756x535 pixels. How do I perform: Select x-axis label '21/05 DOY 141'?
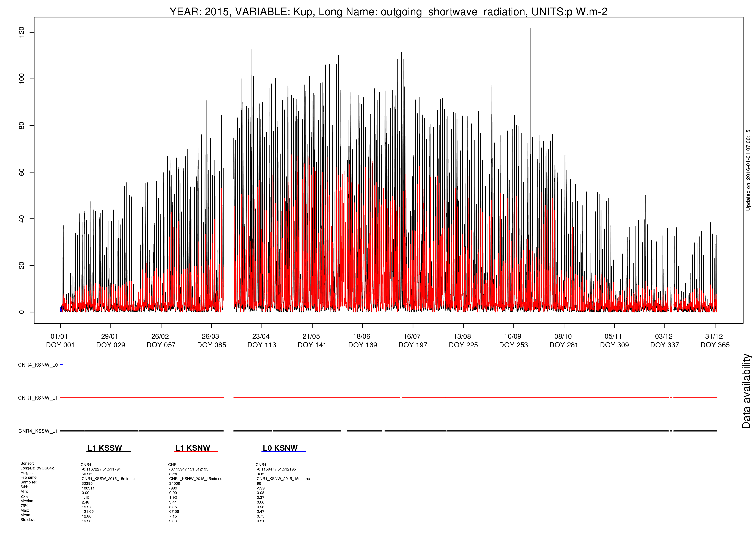312,341
